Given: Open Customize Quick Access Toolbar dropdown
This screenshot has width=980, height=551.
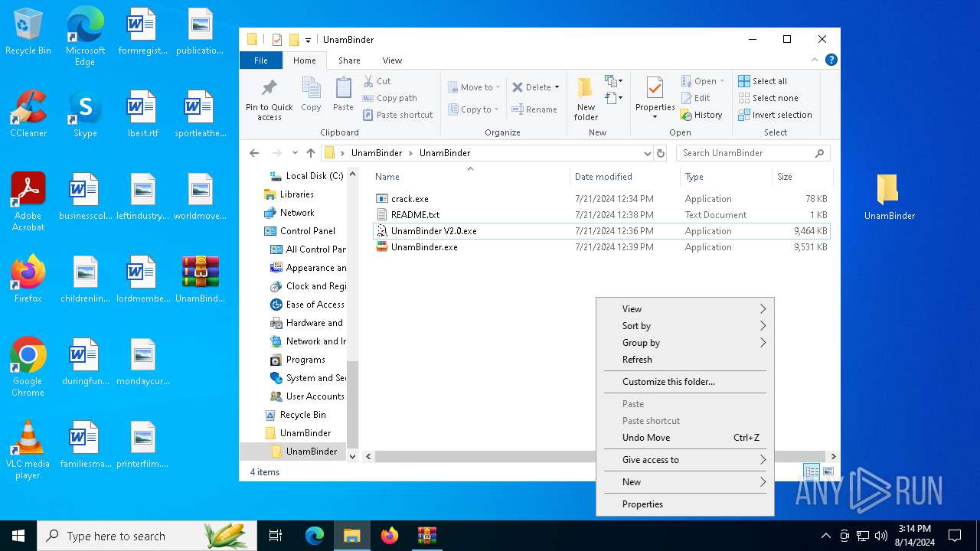Looking at the screenshot, I should 308,40.
